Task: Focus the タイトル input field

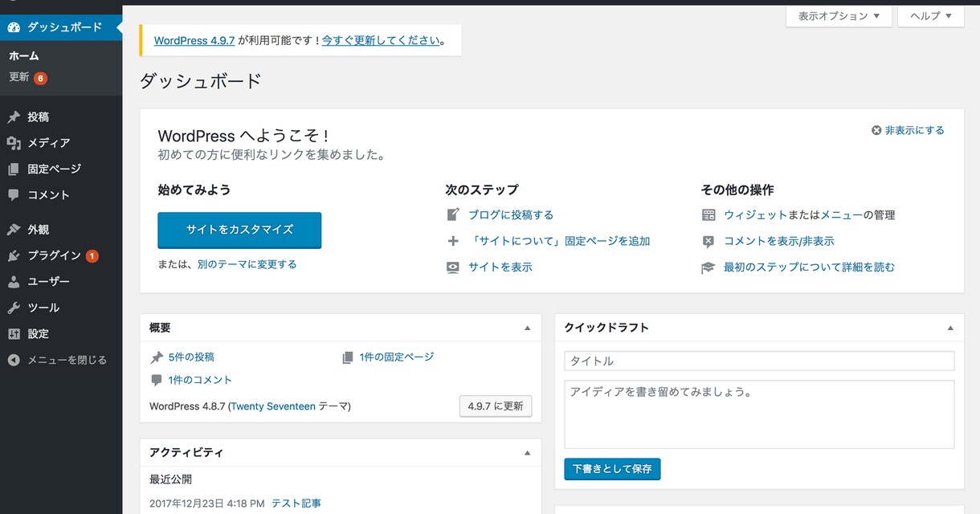Action: click(759, 361)
